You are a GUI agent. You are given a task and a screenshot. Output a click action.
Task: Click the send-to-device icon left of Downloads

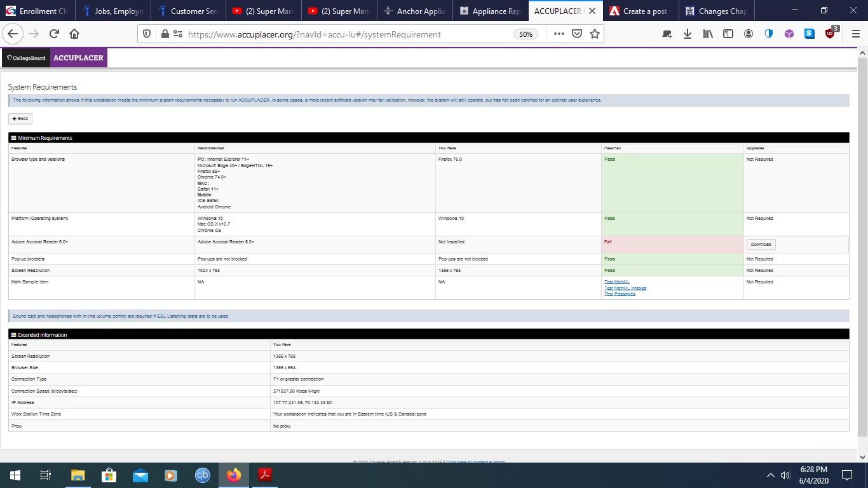[x=667, y=34]
